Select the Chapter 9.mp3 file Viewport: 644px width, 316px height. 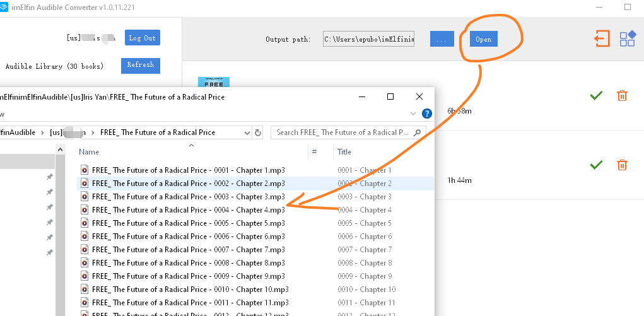tap(189, 276)
